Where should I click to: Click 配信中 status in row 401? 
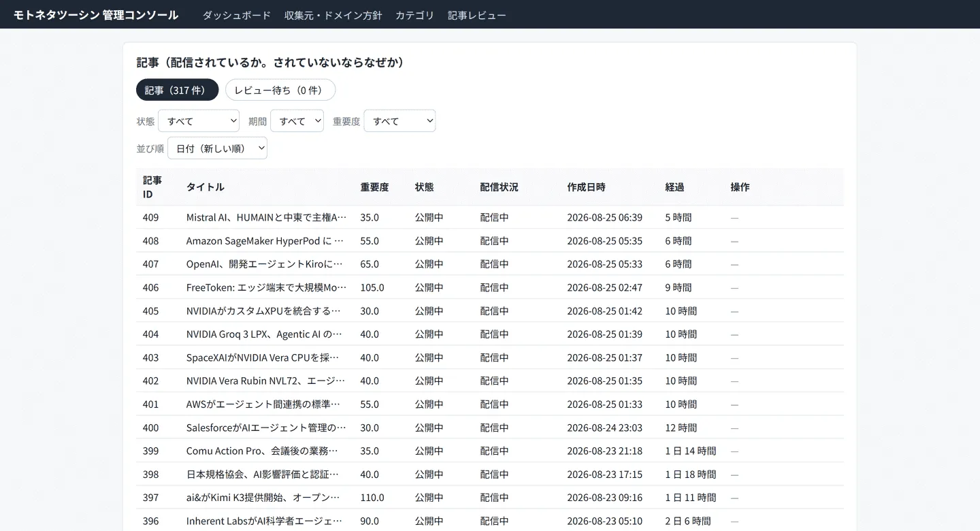pos(494,404)
